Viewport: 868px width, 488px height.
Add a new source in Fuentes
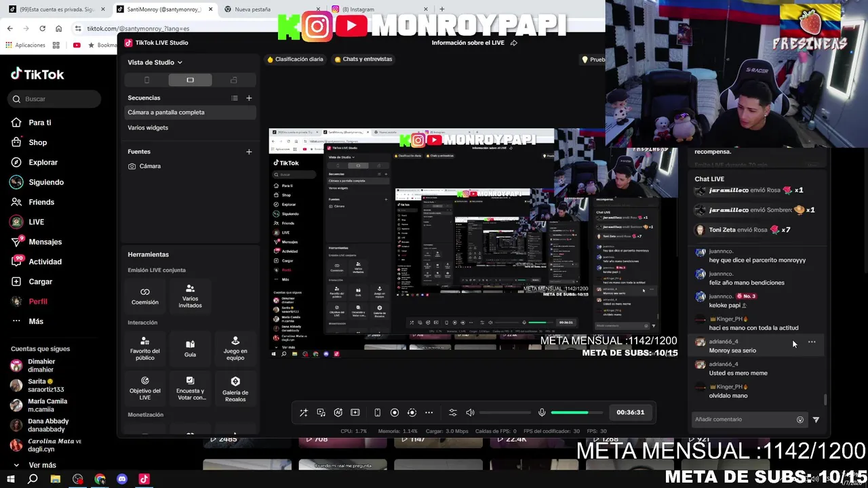pyautogui.click(x=249, y=151)
